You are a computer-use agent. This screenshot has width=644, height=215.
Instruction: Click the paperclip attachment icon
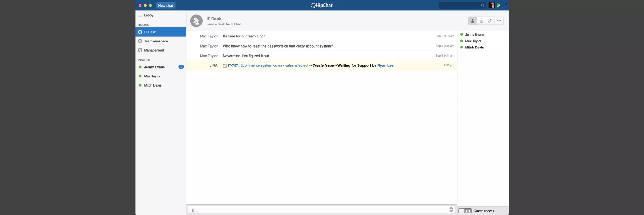coord(193,210)
